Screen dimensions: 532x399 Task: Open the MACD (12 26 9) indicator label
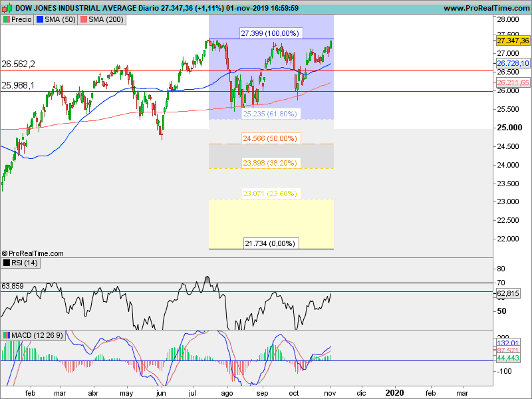point(33,335)
